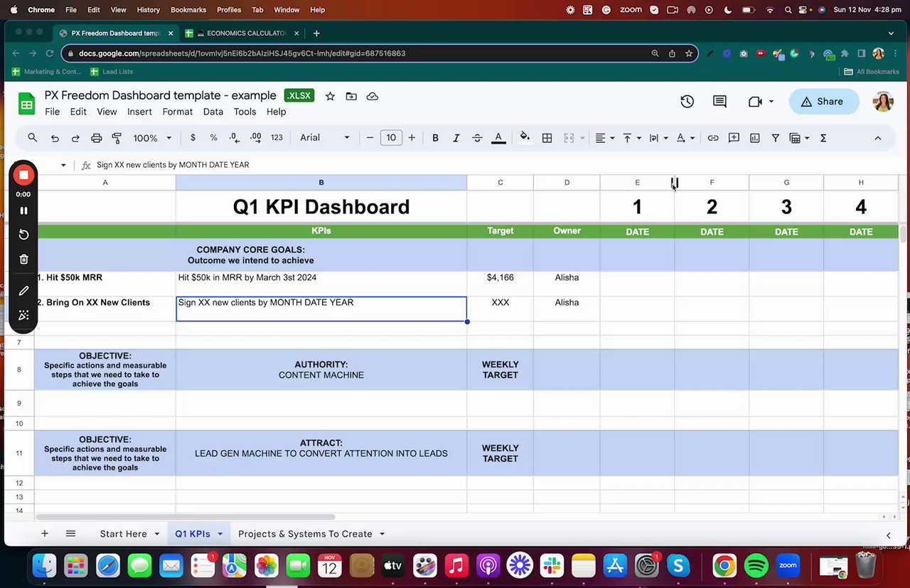Search the menus with the magnifier icon

click(x=33, y=138)
